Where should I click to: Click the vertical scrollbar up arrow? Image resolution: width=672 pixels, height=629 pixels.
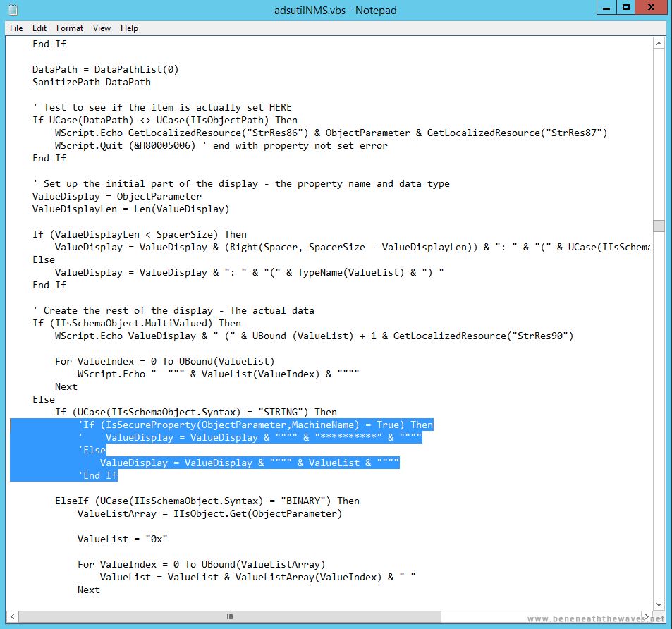[659, 44]
